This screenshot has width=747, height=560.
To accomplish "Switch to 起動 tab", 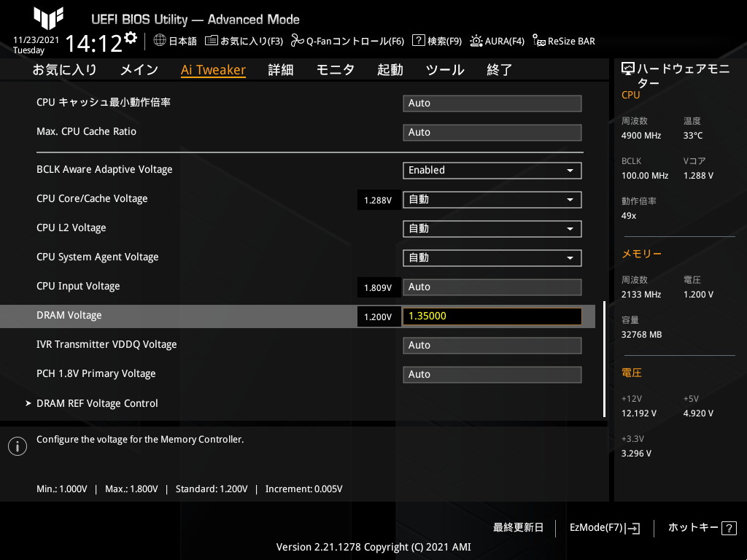I will click(390, 70).
